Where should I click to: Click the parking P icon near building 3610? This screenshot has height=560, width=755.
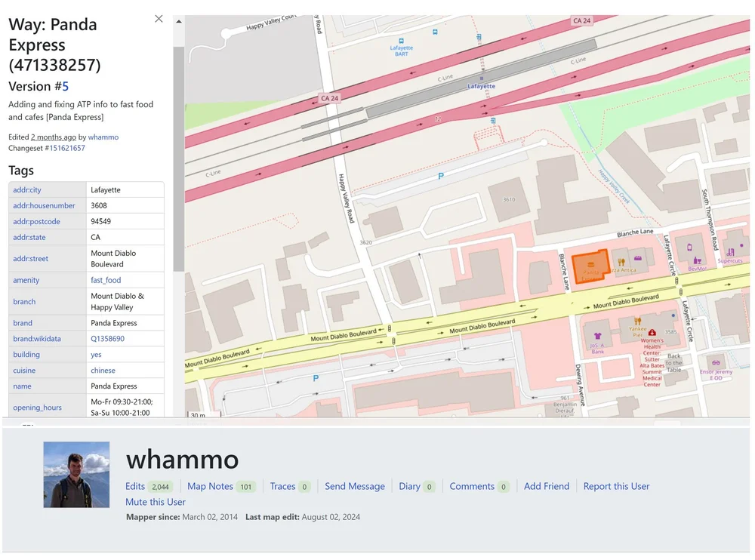tap(441, 177)
